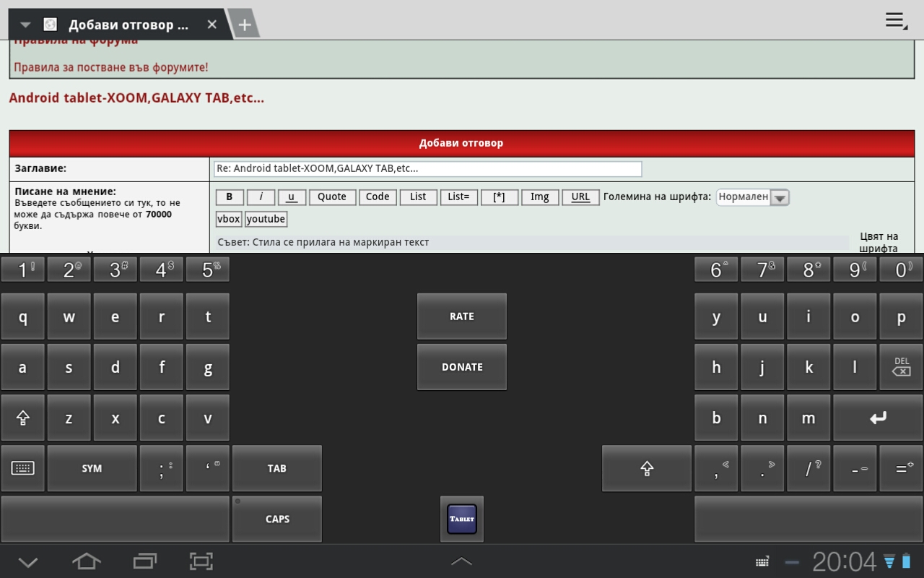Image resolution: width=924 pixels, height=578 pixels.
Task: Open the recent apps icon
Action: click(x=144, y=561)
